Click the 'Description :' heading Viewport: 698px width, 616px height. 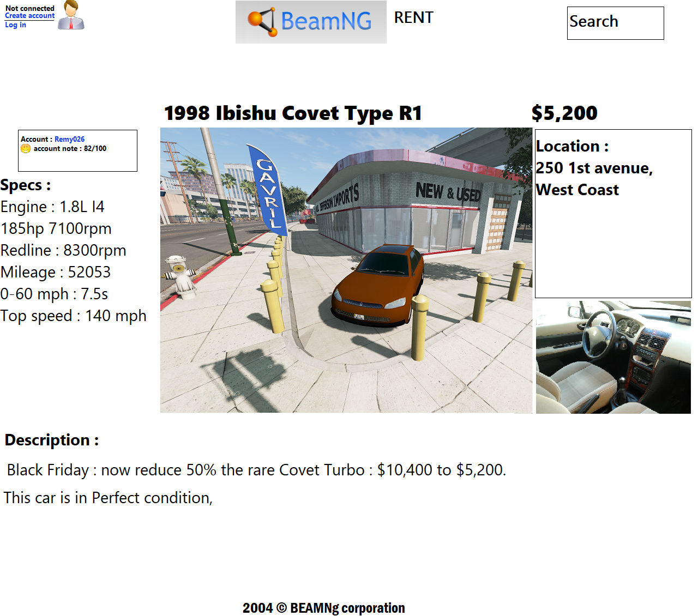(52, 440)
